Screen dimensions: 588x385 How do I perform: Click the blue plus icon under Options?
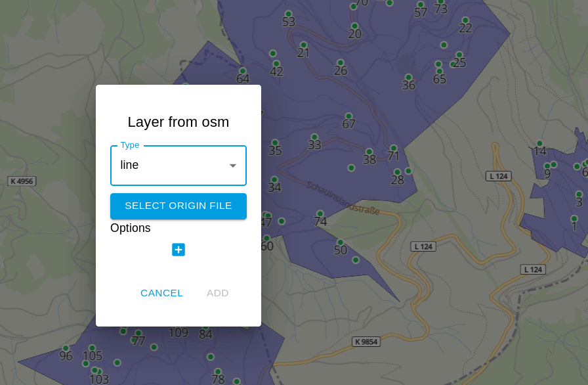(x=178, y=250)
